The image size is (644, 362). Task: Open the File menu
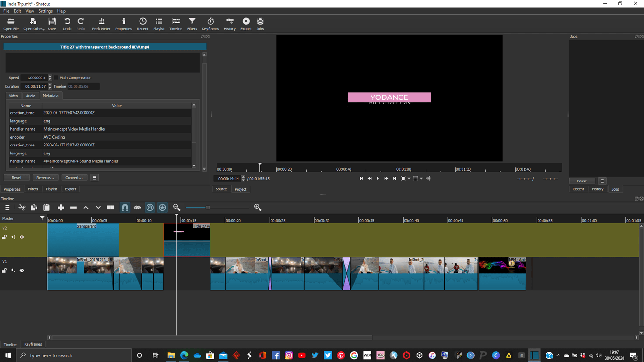[x=6, y=11]
